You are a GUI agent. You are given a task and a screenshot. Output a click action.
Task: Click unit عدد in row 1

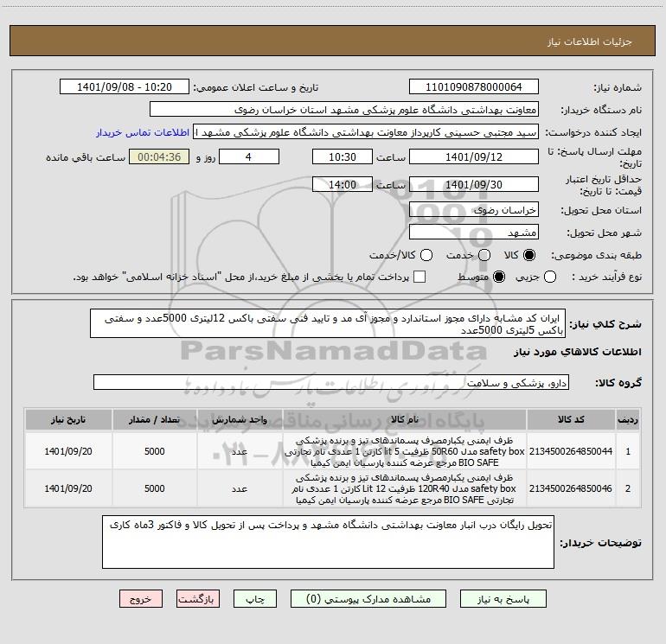[x=240, y=451]
